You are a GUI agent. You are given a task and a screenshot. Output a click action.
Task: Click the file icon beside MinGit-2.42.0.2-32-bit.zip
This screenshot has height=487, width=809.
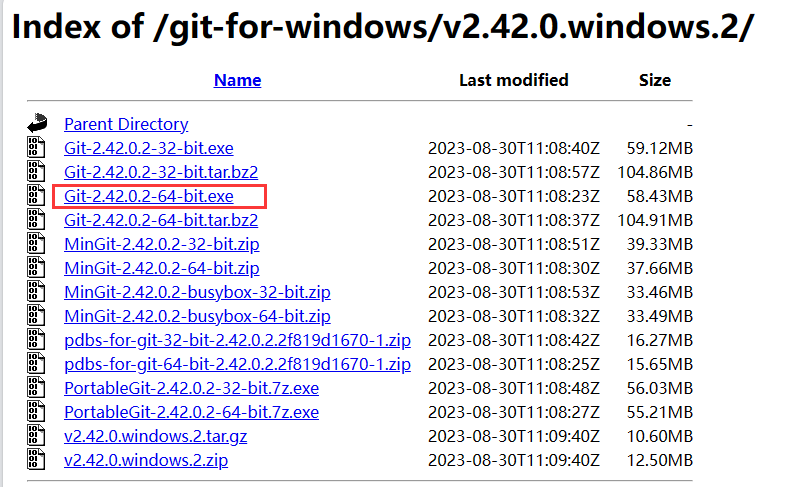(36, 244)
